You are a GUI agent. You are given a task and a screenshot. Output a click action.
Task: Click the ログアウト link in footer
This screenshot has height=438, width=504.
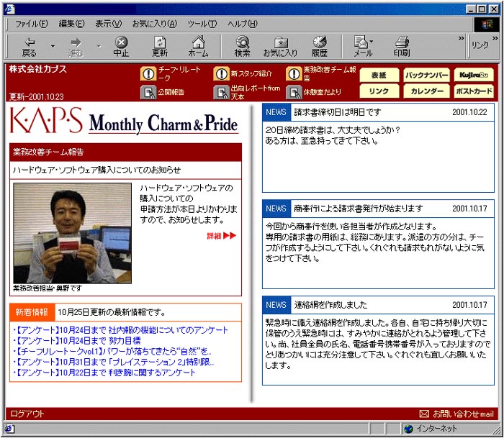click(x=27, y=414)
